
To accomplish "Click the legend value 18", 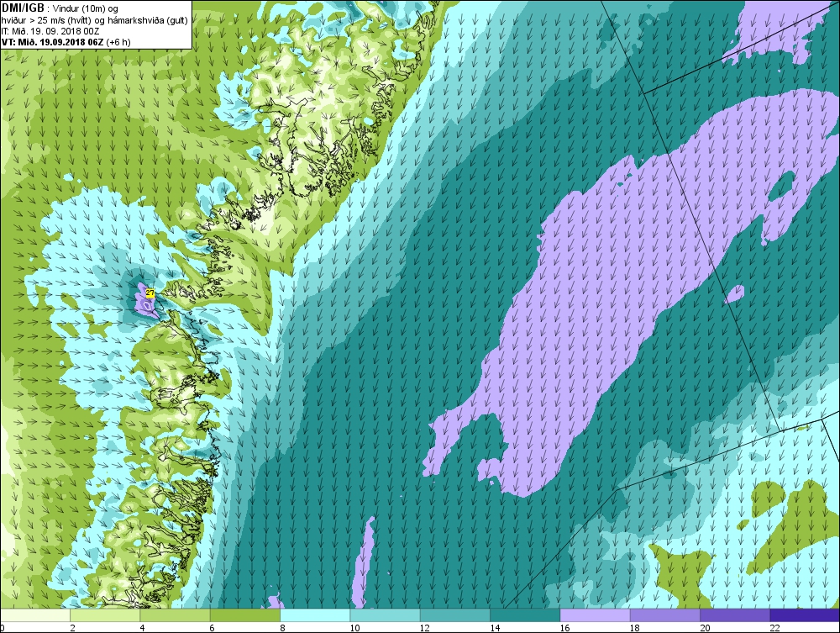I will [635, 628].
